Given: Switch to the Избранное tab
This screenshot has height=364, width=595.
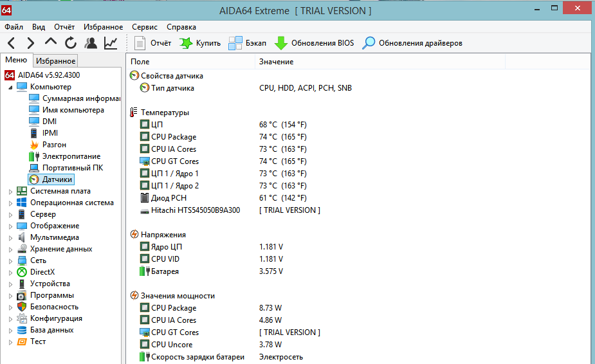Looking at the screenshot, I should pyautogui.click(x=56, y=60).
